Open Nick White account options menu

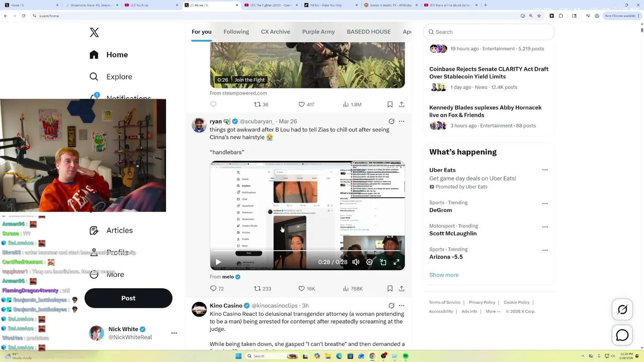(174, 333)
